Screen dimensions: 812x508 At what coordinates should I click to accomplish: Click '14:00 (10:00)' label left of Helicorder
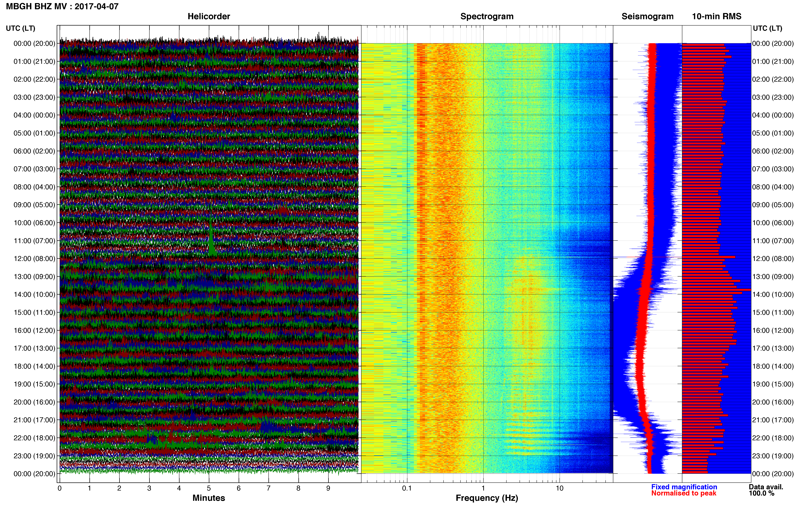(x=34, y=295)
